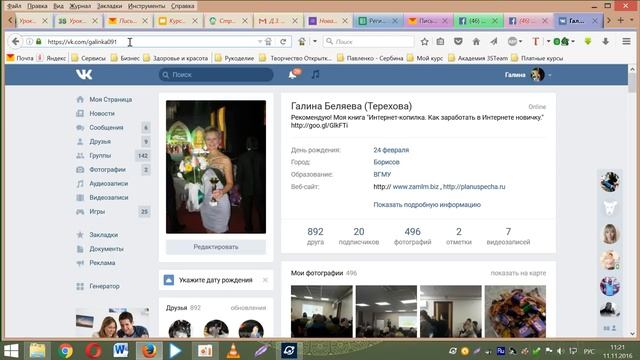Viewport: 640px width, 360px height.
Task: Launch Chrome from the taskbar
Action: pos(65,351)
